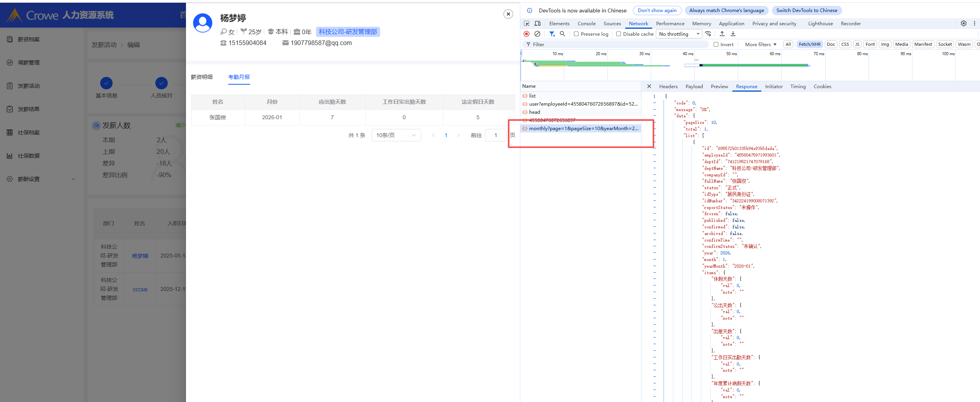The image size is (980, 402).
Task: Click the inspect element picker icon
Action: (x=526, y=24)
